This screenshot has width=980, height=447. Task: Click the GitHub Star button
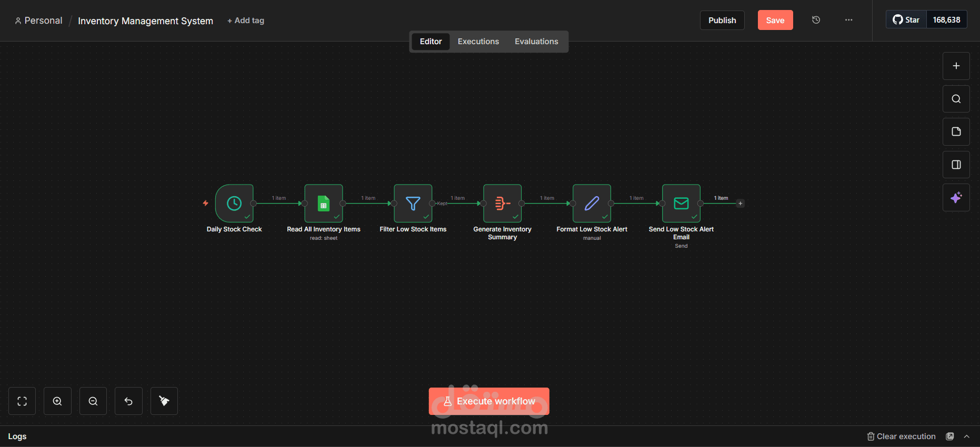point(906,19)
